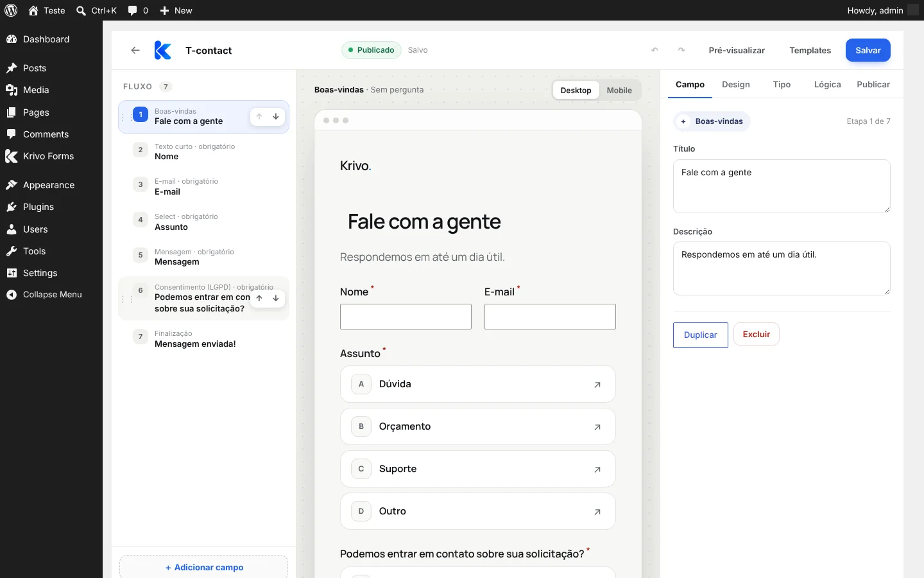
Task: Switch preview to Mobile
Action: click(619, 91)
